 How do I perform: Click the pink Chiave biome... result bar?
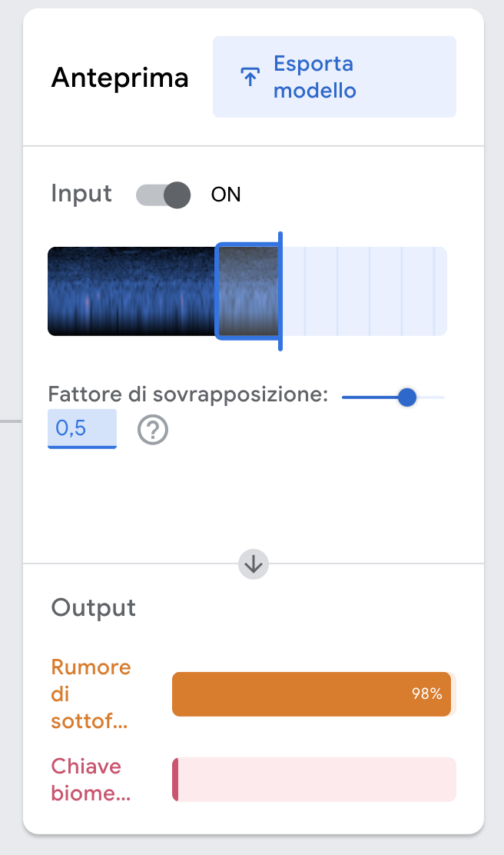315,779
